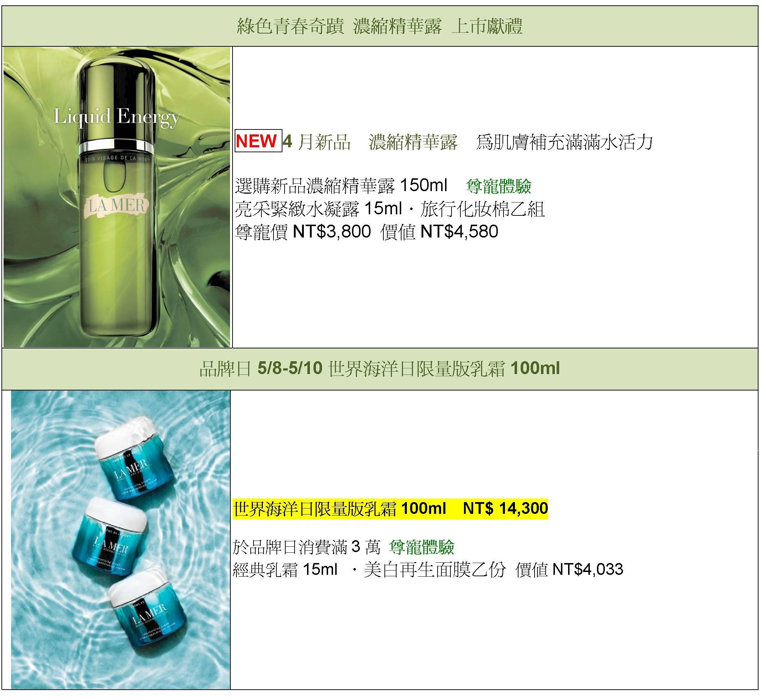766x700 pixels.
Task: Click the red NEW badge
Action: [x=258, y=141]
